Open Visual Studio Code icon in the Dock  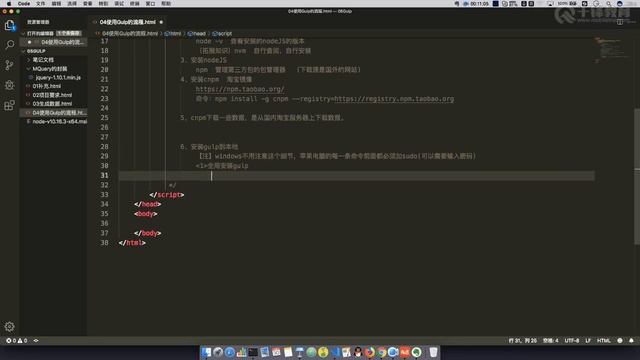pyautogui.click(x=335, y=352)
